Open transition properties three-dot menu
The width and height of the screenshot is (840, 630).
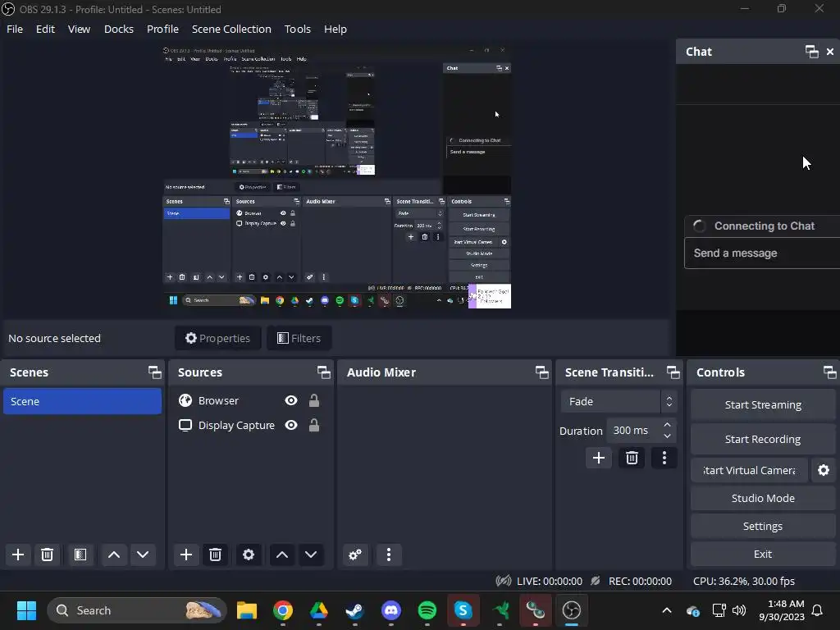click(x=664, y=458)
